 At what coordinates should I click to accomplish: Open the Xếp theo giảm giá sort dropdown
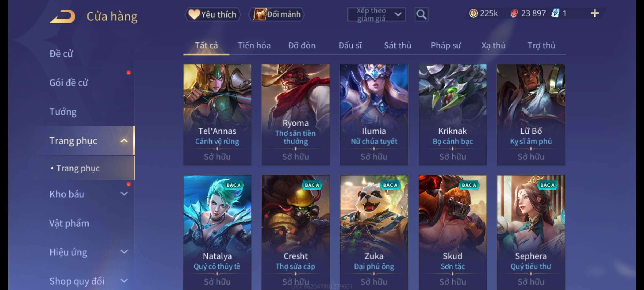(376, 15)
